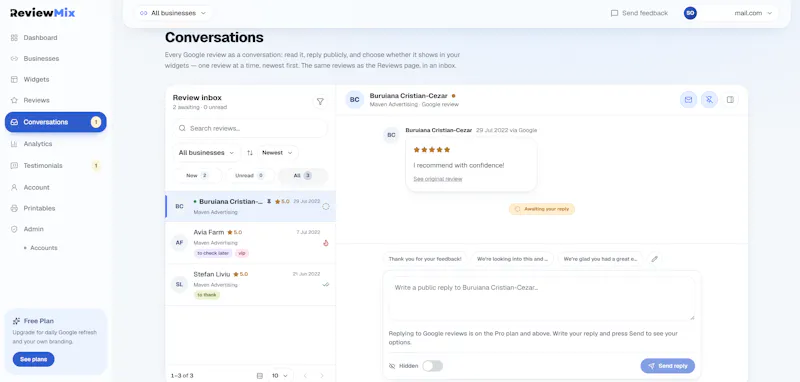Click the 'vip' tag on Avia Farm
The width and height of the screenshot is (800, 382).
coord(242,253)
